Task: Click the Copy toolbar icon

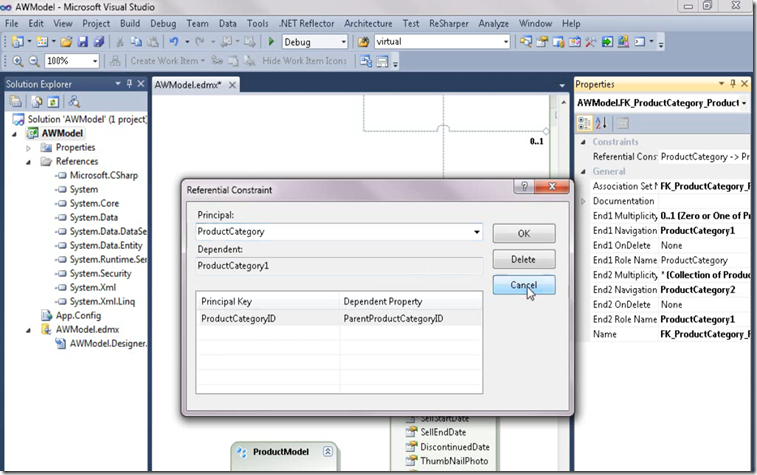Action: 136,42
